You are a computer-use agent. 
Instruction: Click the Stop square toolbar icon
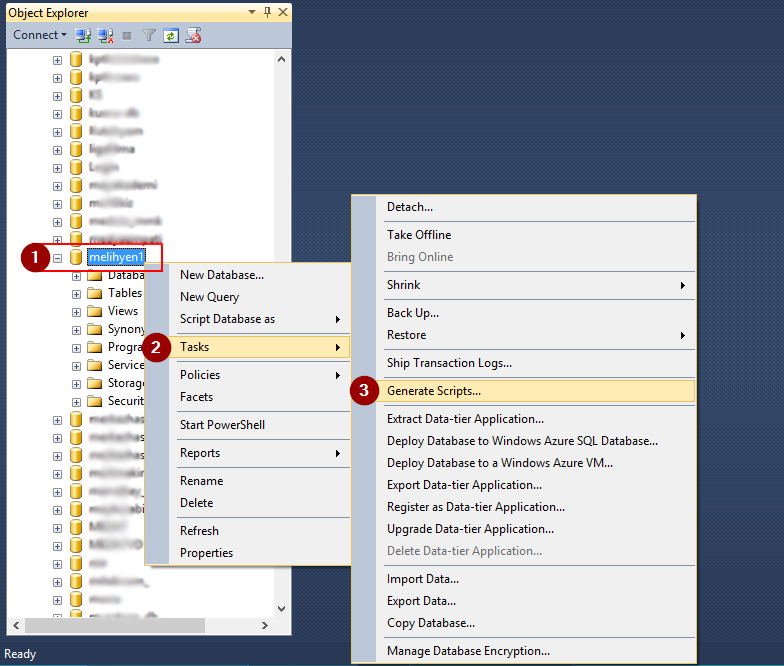click(127, 35)
